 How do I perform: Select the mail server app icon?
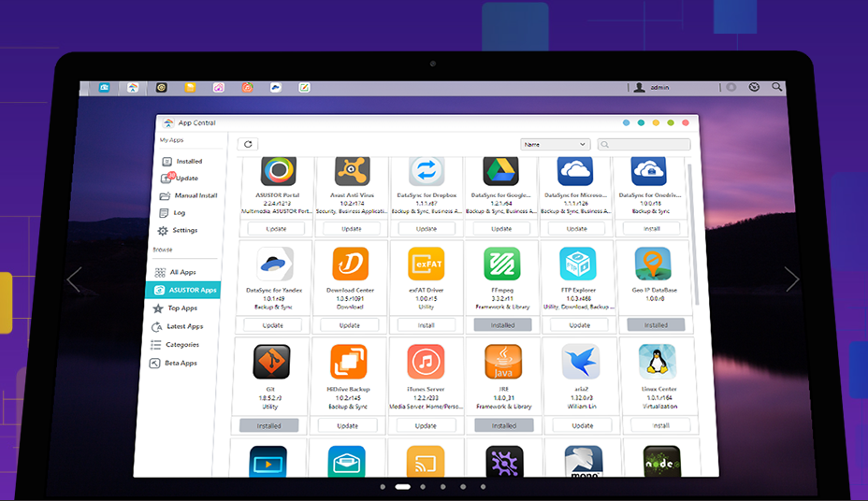pos(346,461)
